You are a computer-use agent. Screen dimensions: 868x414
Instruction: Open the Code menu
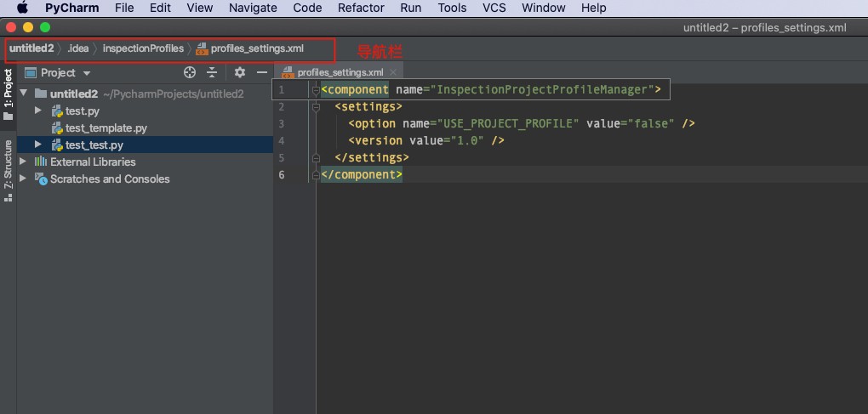click(x=307, y=8)
